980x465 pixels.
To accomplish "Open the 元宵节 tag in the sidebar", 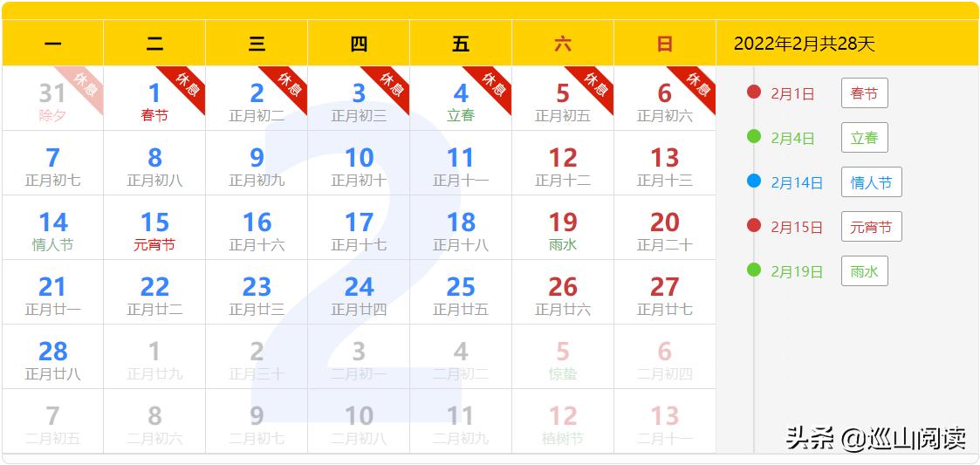I will coord(871,226).
